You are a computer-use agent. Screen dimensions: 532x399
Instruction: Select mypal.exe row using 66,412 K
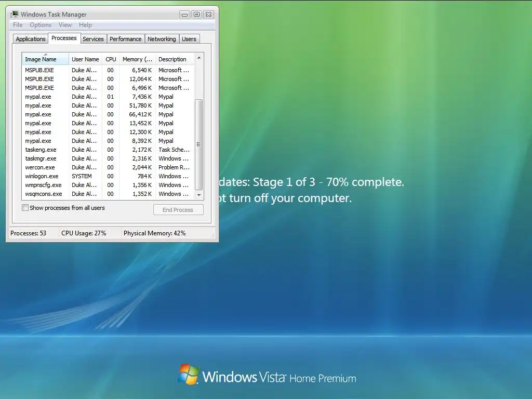108,114
